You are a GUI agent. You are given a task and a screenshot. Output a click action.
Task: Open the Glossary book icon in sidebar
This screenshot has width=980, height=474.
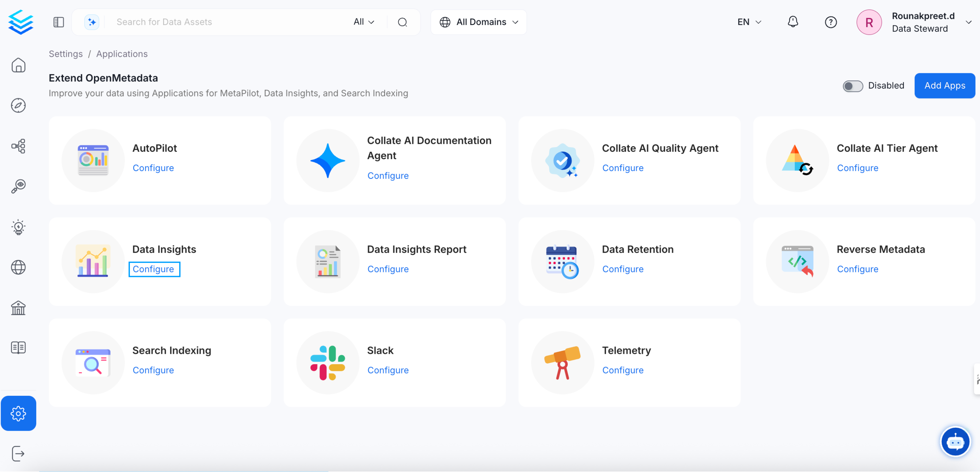click(18, 347)
